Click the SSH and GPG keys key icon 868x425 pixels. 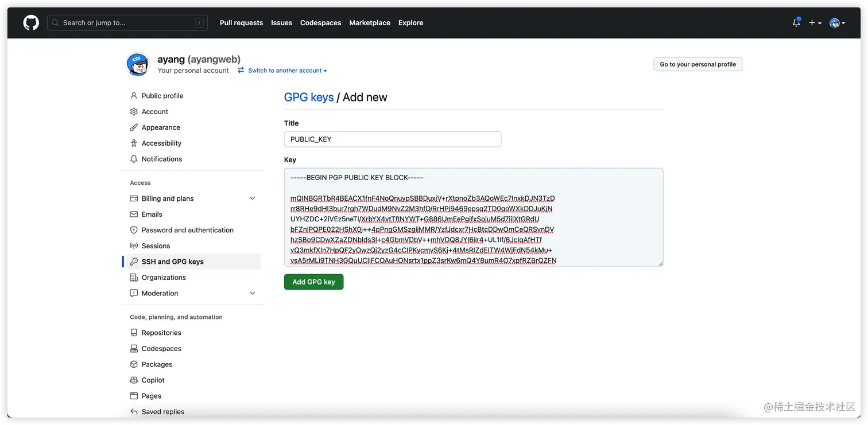pyautogui.click(x=134, y=262)
